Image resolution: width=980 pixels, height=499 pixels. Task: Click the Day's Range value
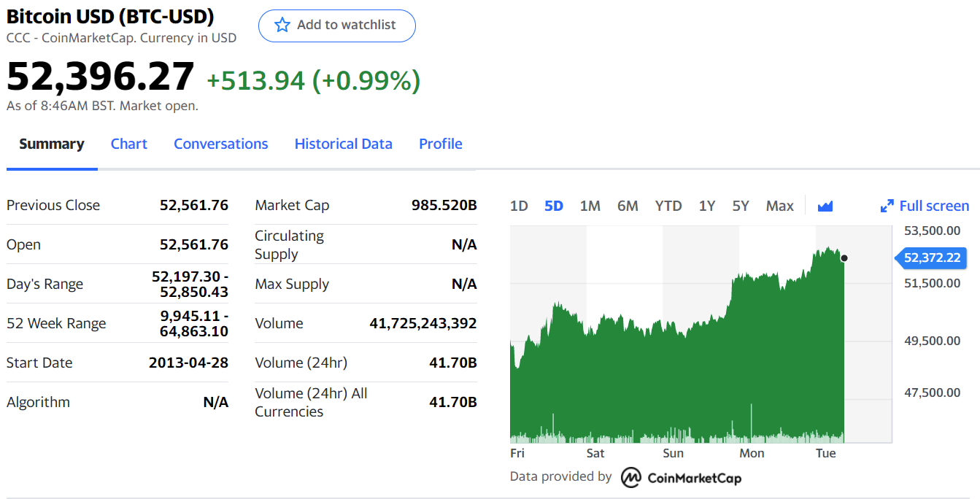(x=190, y=284)
